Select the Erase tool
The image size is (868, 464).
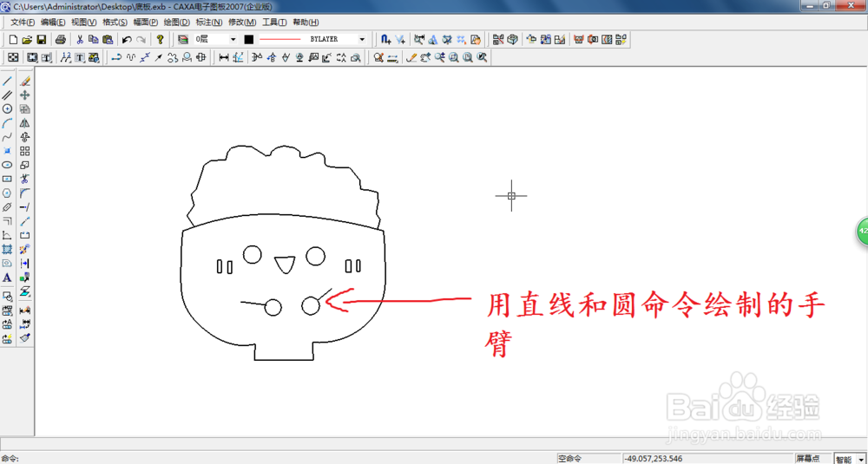(x=25, y=82)
